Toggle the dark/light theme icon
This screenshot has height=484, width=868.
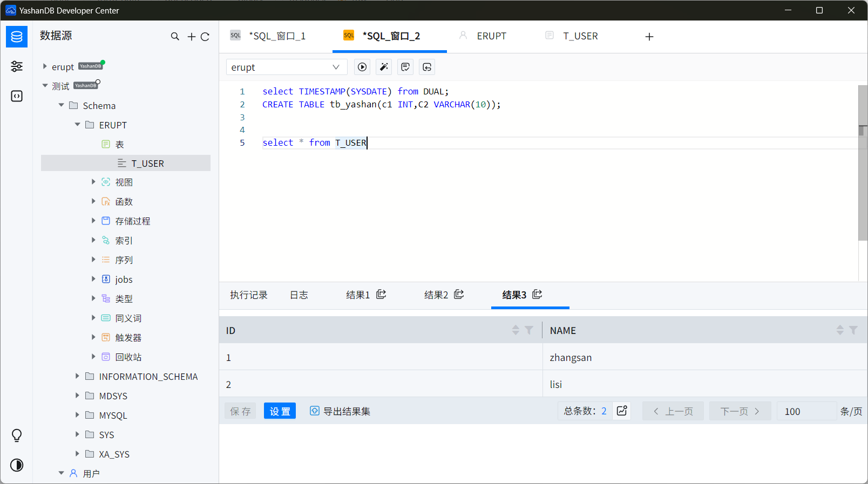click(x=17, y=465)
